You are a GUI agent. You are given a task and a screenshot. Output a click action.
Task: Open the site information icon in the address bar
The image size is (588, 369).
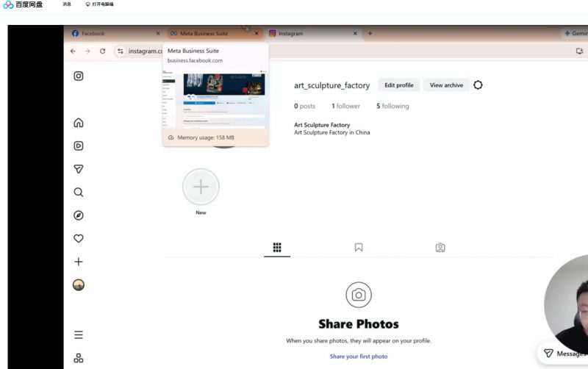(120, 51)
